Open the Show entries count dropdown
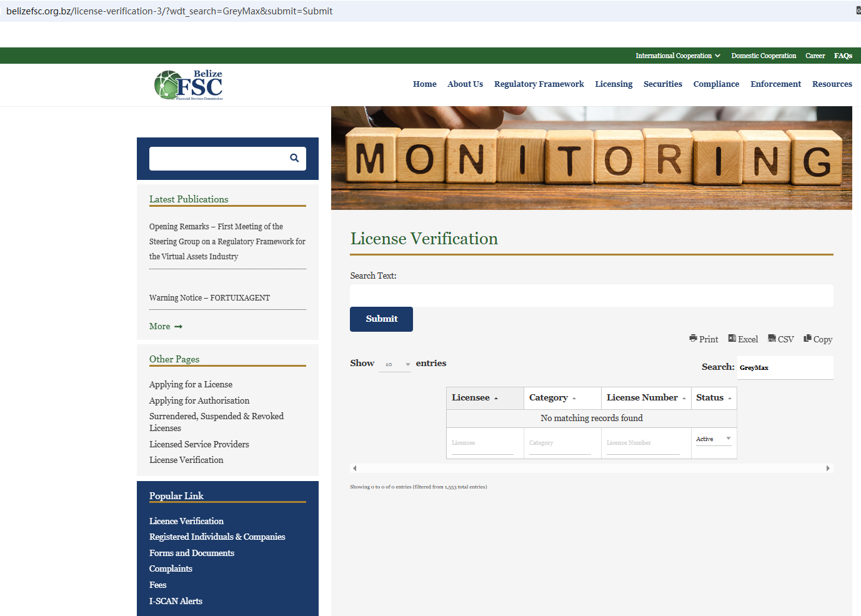Screen dimensions: 861x616 click(395, 364)
